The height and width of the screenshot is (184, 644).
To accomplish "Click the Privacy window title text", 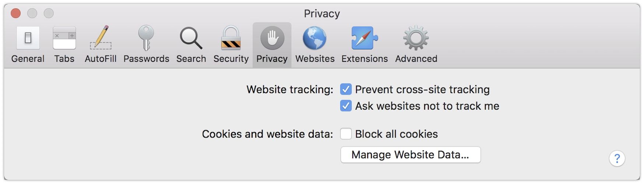I will 322,14.
